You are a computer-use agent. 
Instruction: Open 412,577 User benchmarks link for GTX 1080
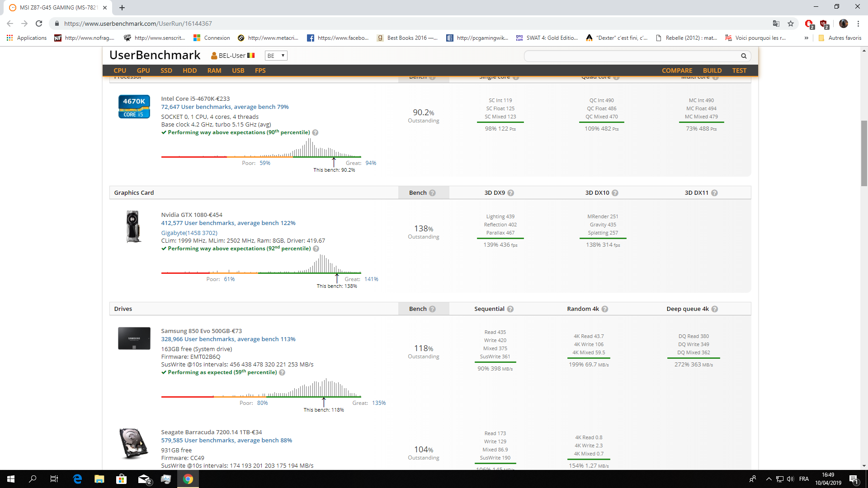pos(228,223)
